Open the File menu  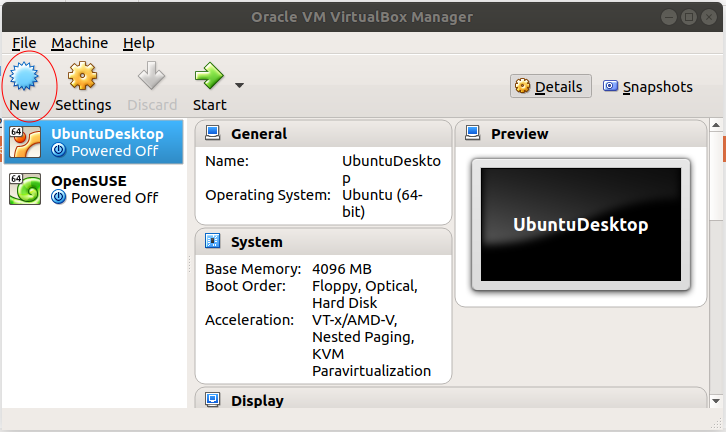click(x=24, y=43)
